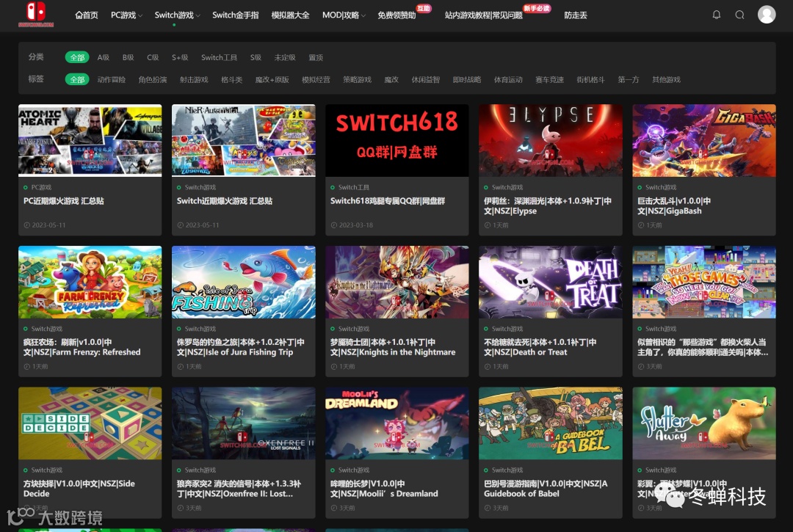The width and height of the screenshot is (793, 532).
Task: Open 模拟器大全 nav item
Action: point(290,15)
